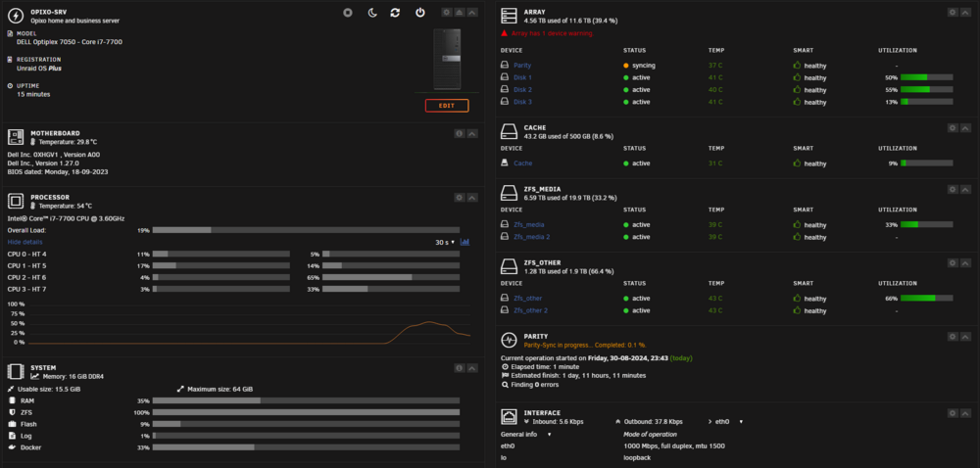Click the Motherboard info icon
Image resolution: width=980 pixels, height=468 pixels.
pos(460,133)
